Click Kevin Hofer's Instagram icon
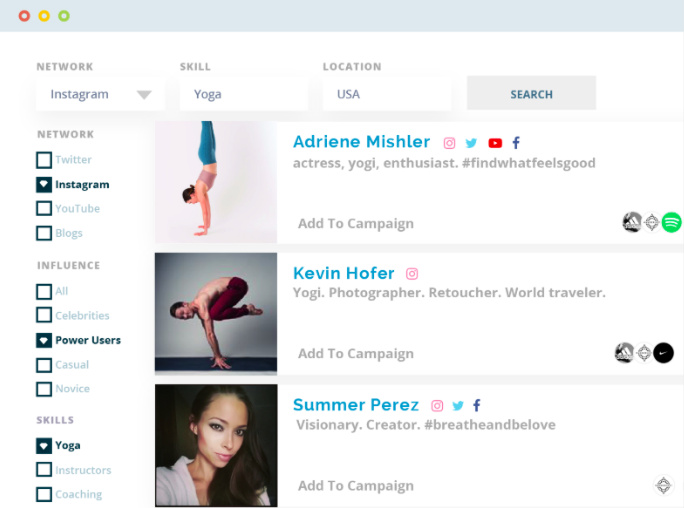Screen dimensions: 684x508 pyautogui.click(x=411, y=274)
